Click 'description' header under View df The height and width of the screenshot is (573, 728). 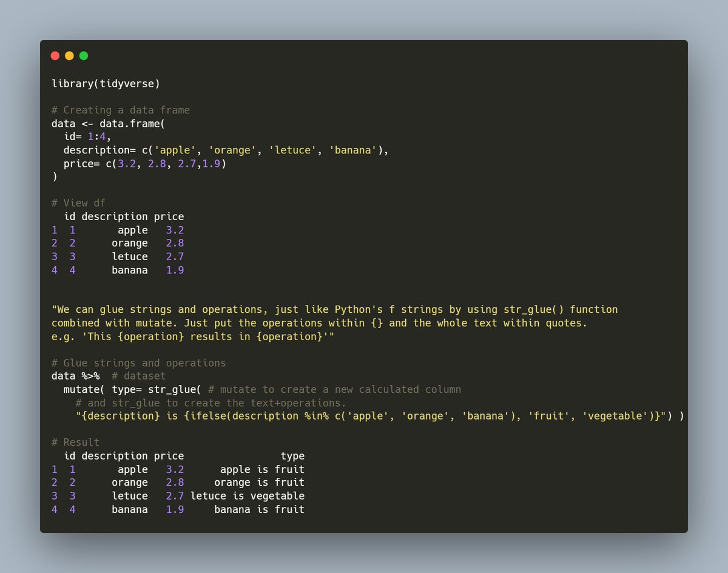(115, 216)
